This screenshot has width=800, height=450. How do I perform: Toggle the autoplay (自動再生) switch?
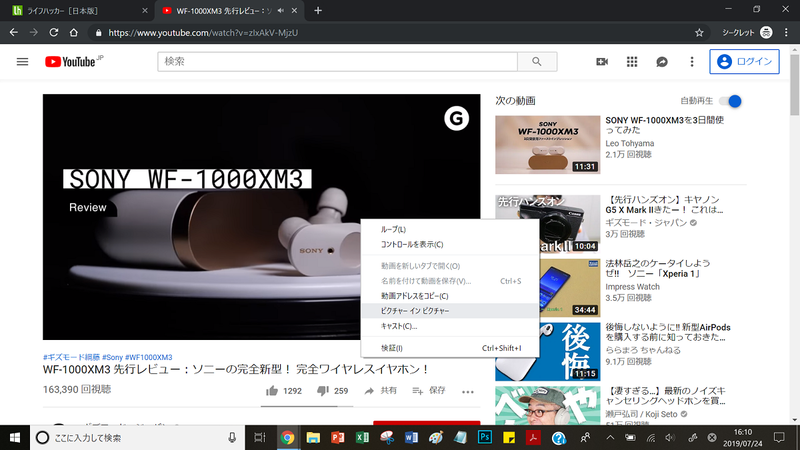click(734, 101)
